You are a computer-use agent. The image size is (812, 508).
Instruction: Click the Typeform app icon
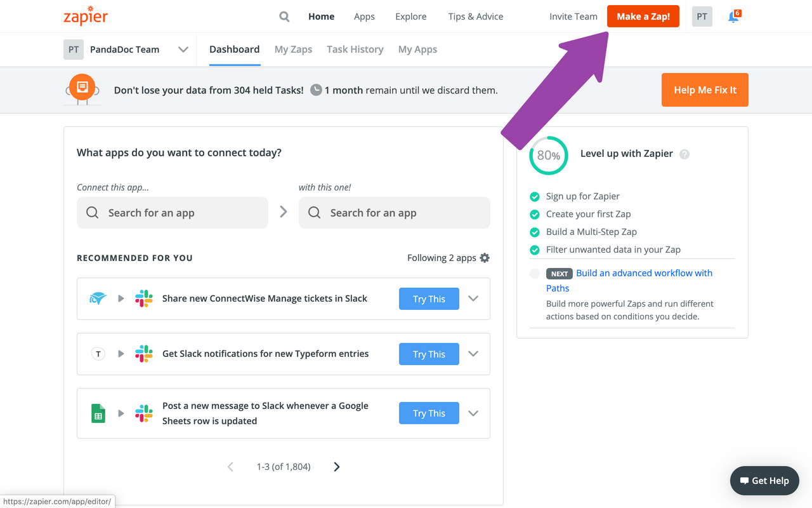[x=98, y=354]
